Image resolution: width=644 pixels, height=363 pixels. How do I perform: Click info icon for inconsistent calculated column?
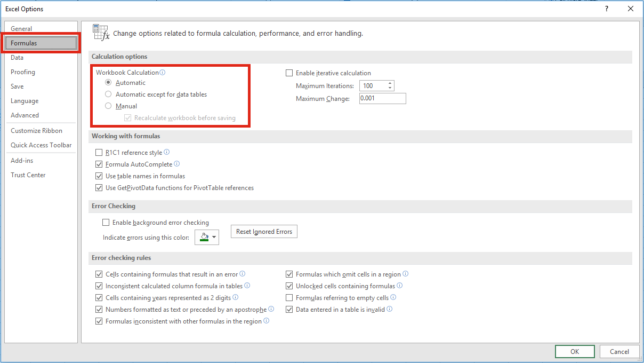point(247,286)
